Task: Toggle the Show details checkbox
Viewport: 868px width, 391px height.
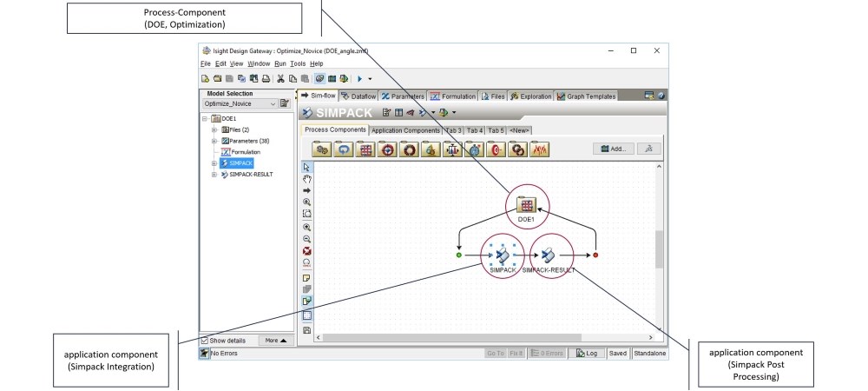Action: click(205, 341)
